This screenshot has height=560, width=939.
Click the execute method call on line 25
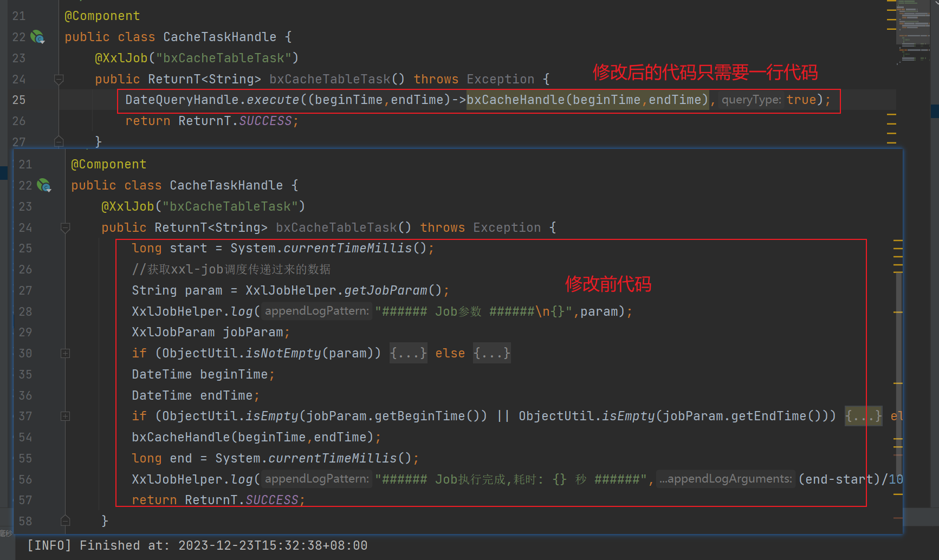point(273,100)
